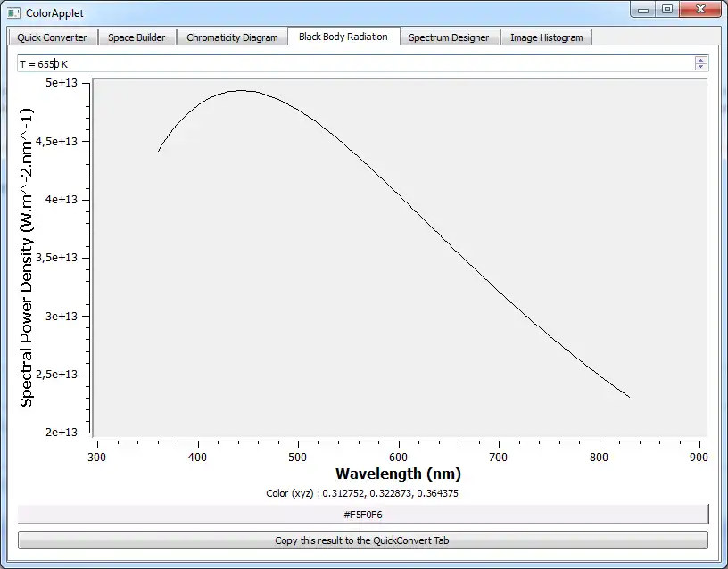728x569 pixels.
Task: Go to the Spectrum Designer tab
Action: [449, 37]
